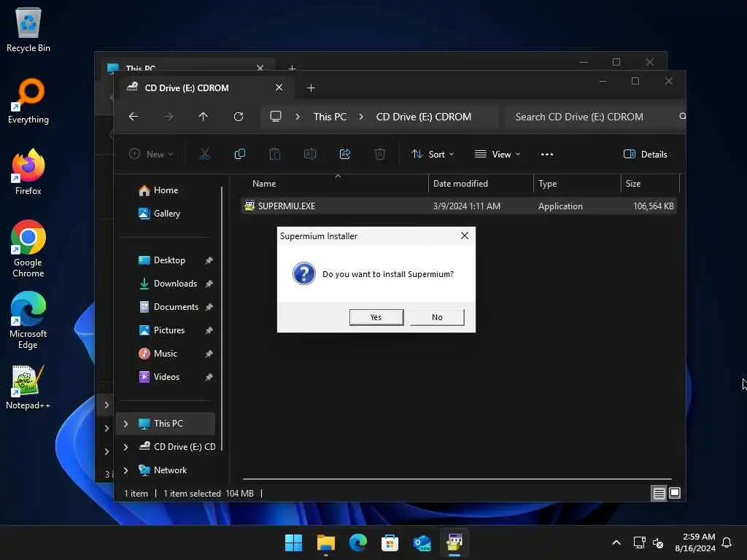Viewport: 747px width, 560px height.
Task: Open Desktop quick access folder
Action: (x=169, y=260)
